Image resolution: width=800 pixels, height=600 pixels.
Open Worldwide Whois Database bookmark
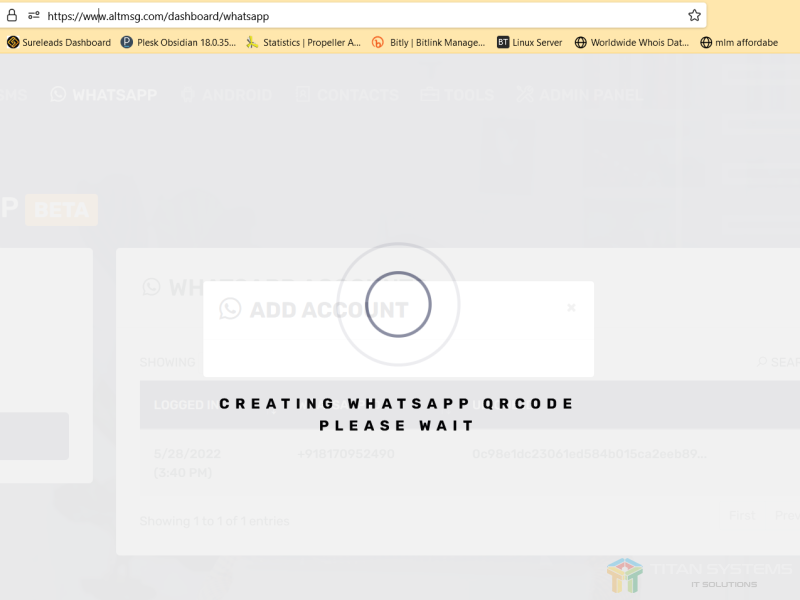tap(631, 43)
